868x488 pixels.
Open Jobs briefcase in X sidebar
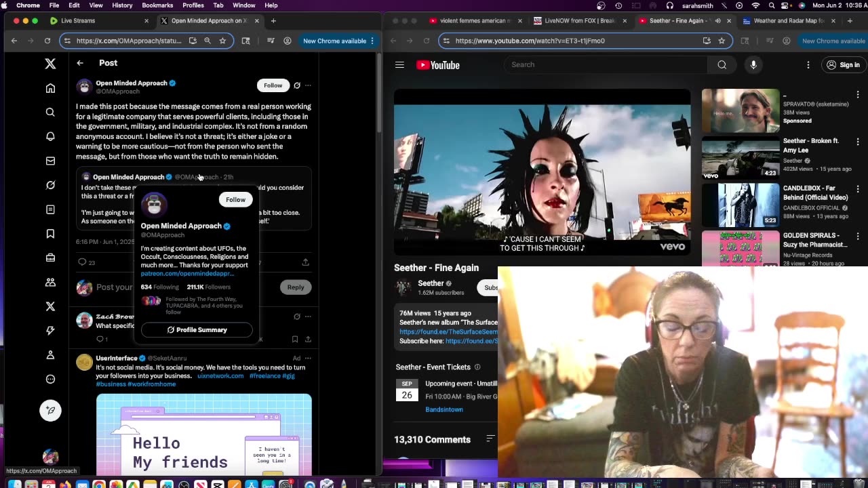coord(50,258)
